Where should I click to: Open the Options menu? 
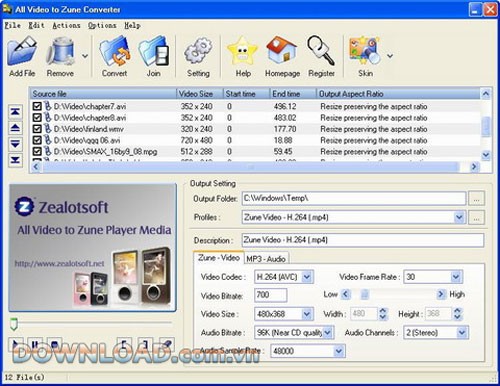click(102, 25)
